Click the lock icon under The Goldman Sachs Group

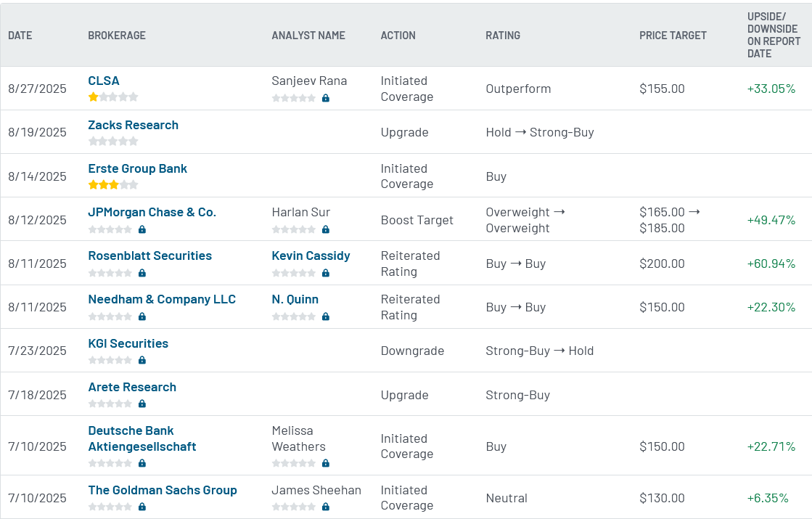(x=142, y=507)
